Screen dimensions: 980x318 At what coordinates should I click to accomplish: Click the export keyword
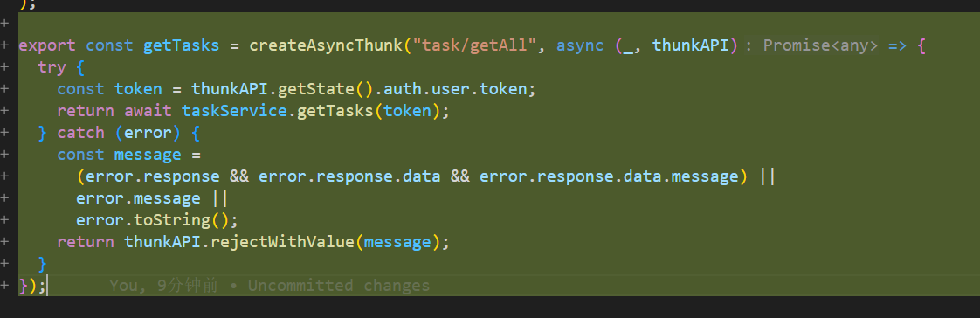(47, 45)
